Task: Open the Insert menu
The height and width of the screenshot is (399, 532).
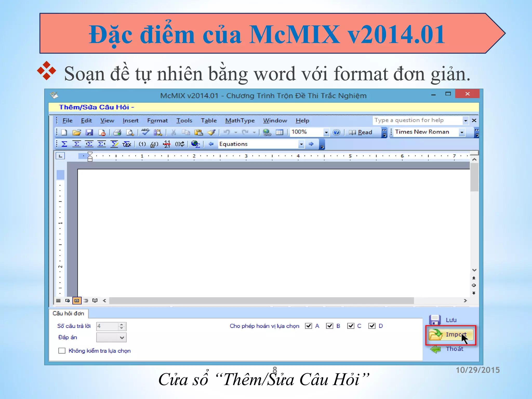Action: pos(131,121)
